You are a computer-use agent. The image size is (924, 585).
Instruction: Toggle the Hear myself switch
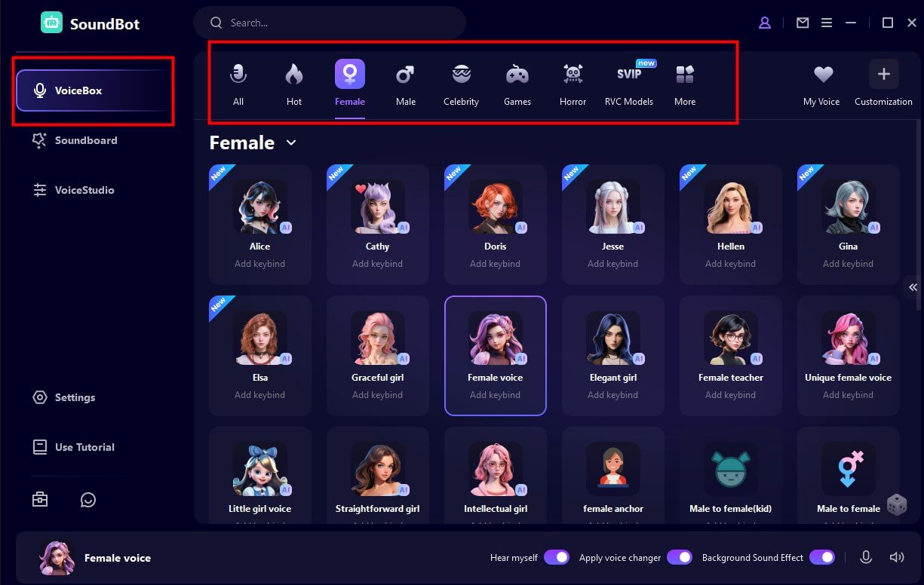[557, 557]
